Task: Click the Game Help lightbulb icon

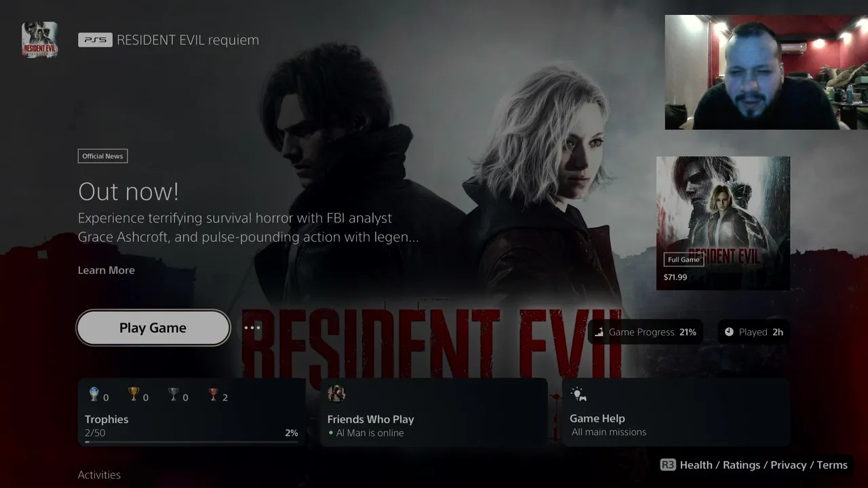Action: coord(578,394)
